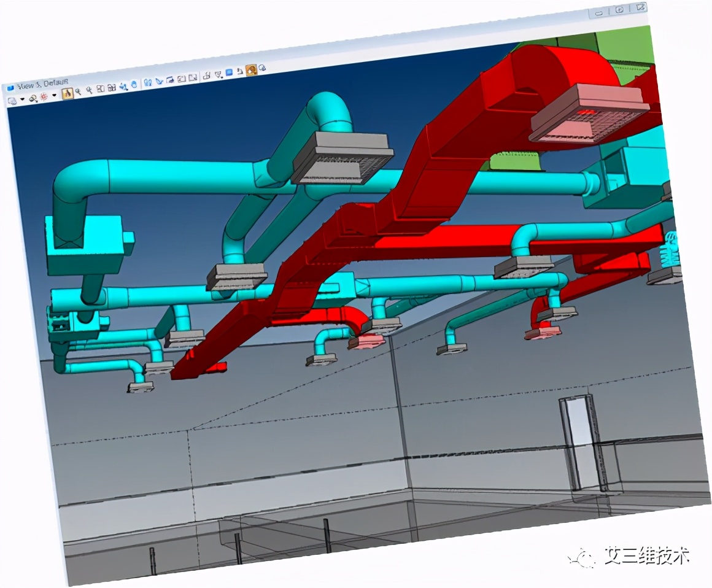The image size is (712, 588).
Task: Click the highlighted Update View icon
Action: click(67, 93)
